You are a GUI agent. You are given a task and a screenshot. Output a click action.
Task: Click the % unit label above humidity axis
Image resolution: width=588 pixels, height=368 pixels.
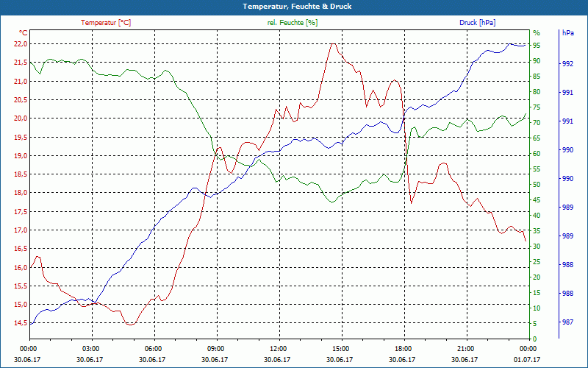coord(537,32)
